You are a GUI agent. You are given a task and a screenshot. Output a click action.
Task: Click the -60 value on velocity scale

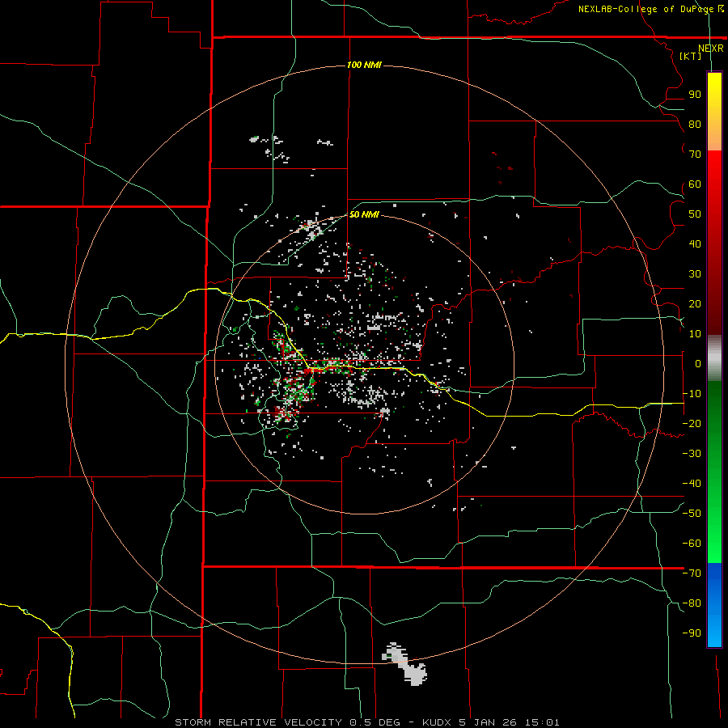tap(692, 544)
